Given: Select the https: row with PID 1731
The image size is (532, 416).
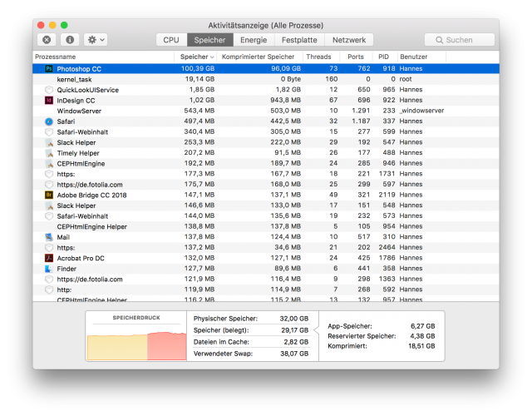Looking at the screenshot, I should point(266,174).
